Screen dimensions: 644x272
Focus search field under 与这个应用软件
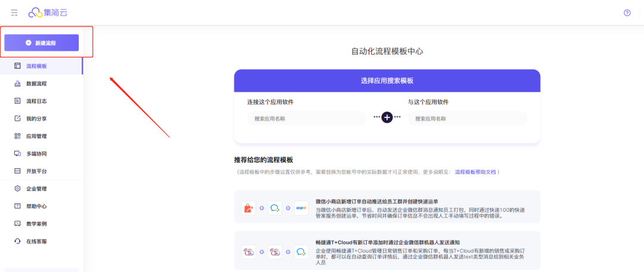(x=467, y=118)
